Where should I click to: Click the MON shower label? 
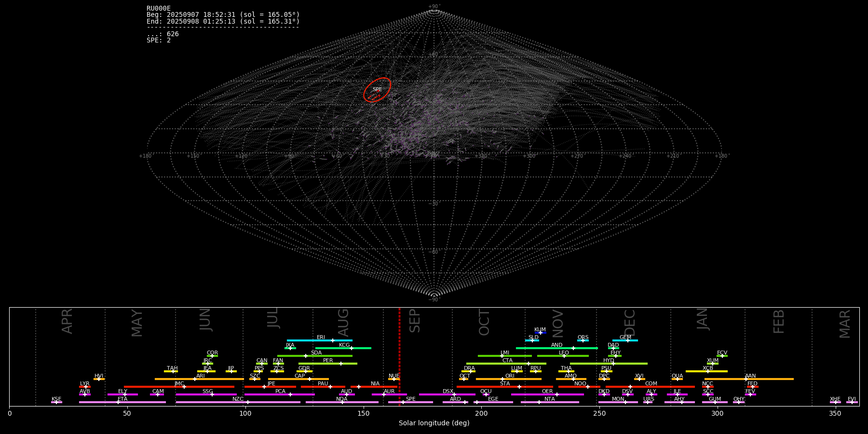618,399
